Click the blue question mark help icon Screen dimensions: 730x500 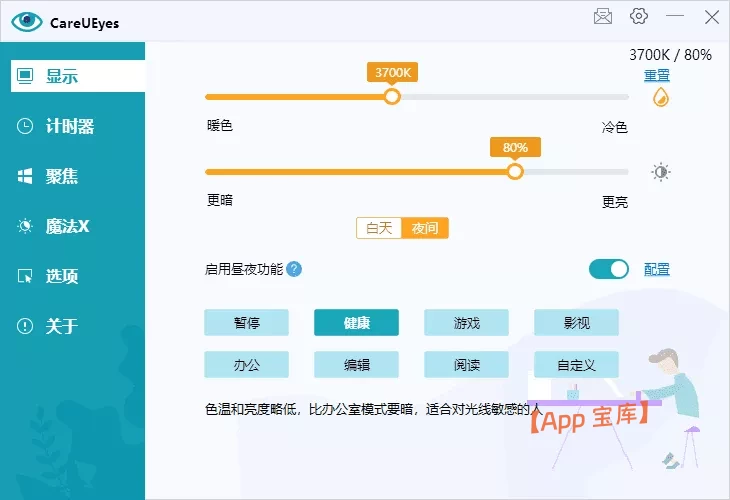click(294, 269)
